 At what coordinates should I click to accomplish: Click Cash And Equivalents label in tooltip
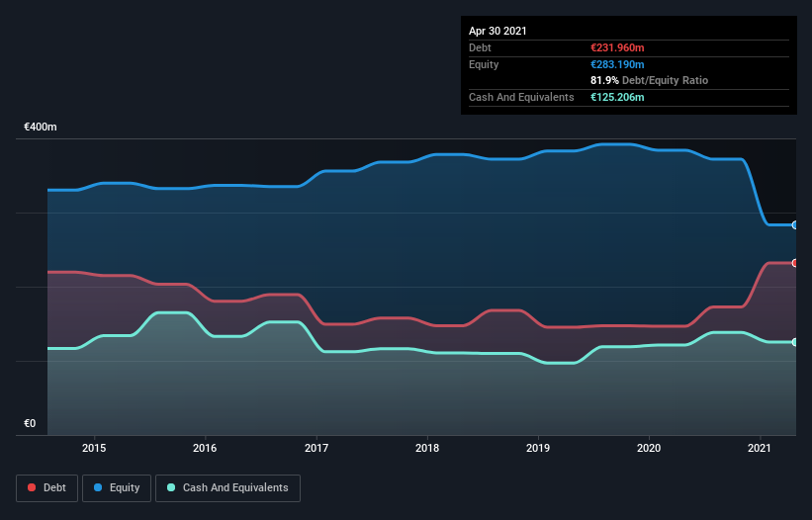coord(521,97)
